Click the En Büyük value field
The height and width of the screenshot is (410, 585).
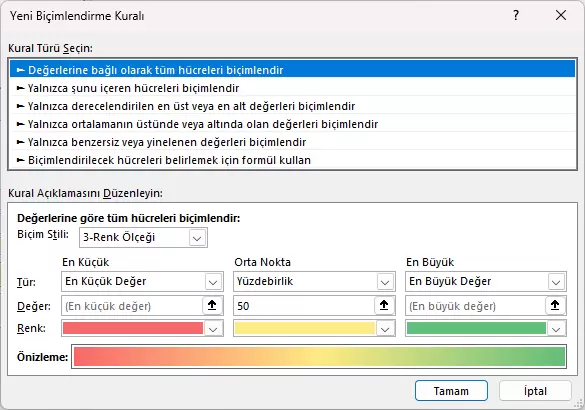476,306
